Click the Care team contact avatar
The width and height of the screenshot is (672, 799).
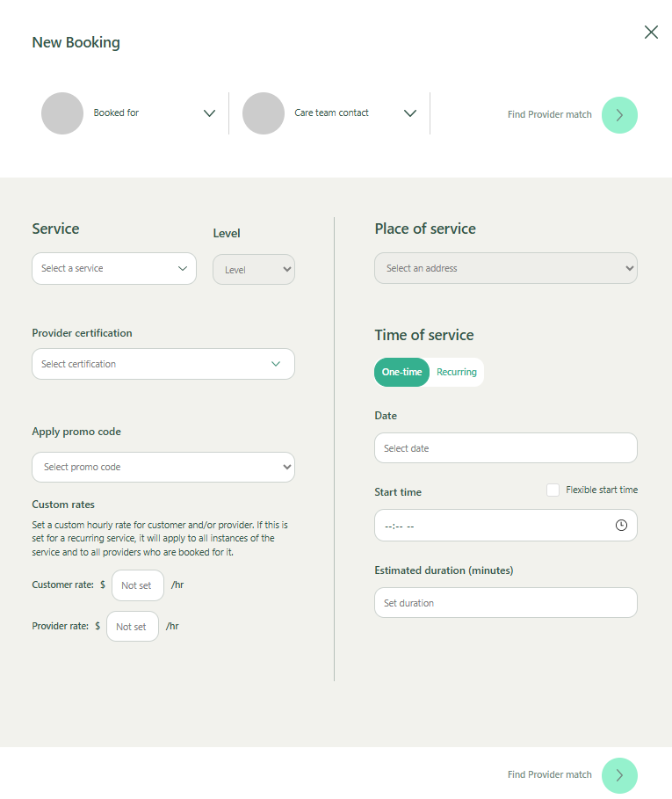[x=264, y=113]
